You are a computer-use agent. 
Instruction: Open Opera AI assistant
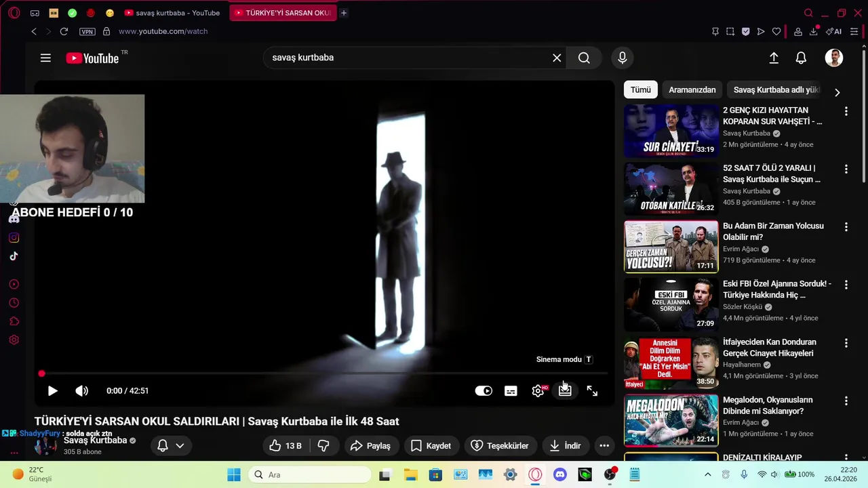(834, 31)
